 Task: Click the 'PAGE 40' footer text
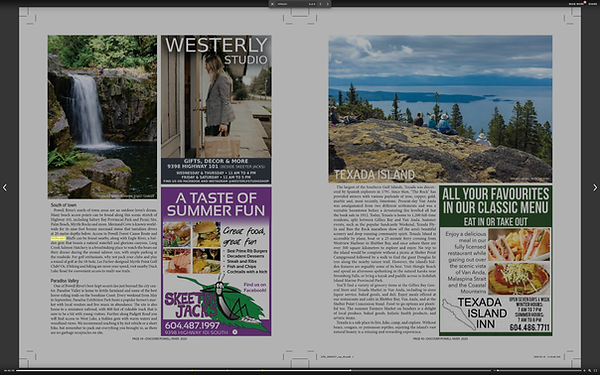(440, 339)
